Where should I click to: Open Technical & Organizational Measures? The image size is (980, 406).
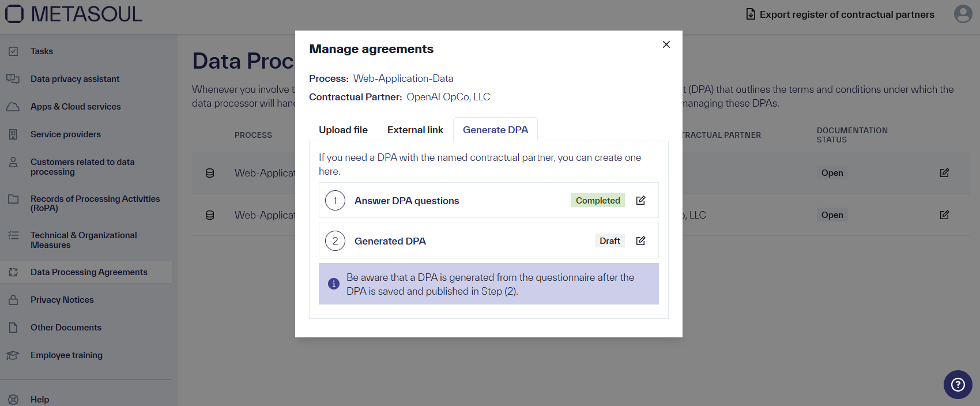pos(84,240)
